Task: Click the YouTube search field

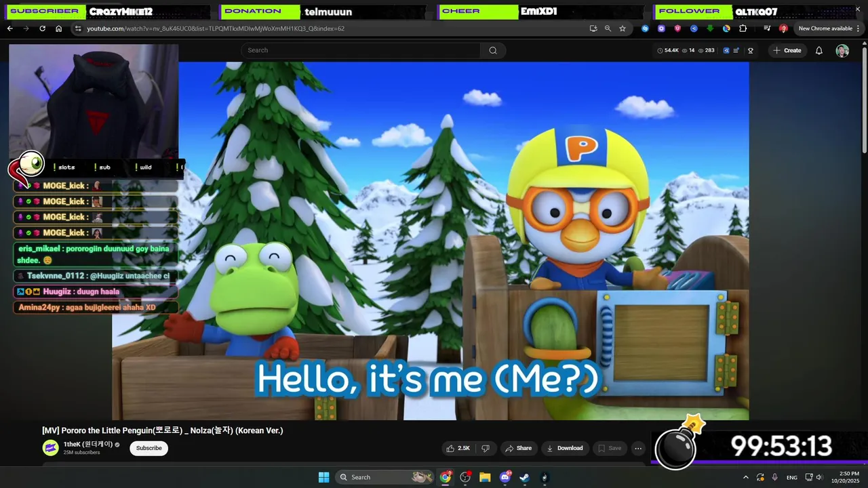Action: 361,50
